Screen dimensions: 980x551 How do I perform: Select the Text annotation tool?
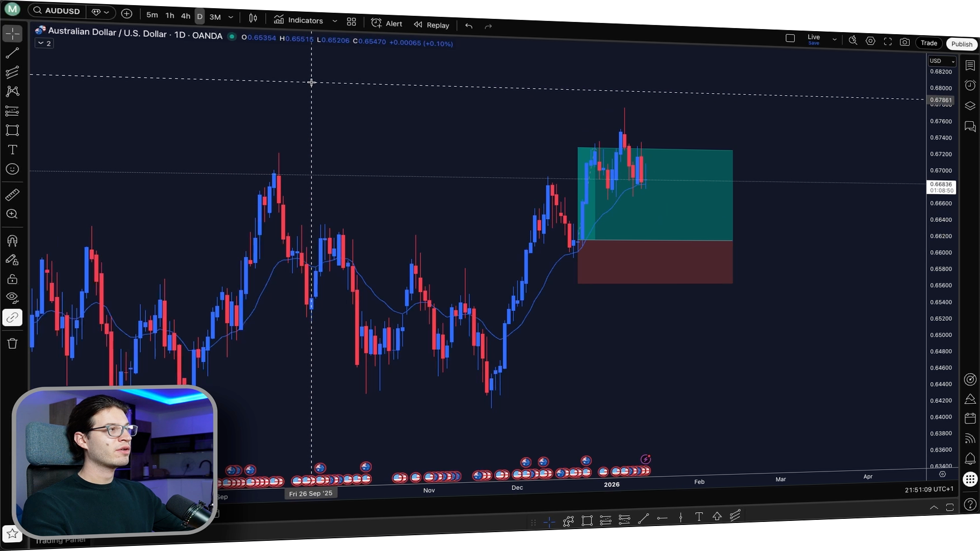tap(12, 150)
